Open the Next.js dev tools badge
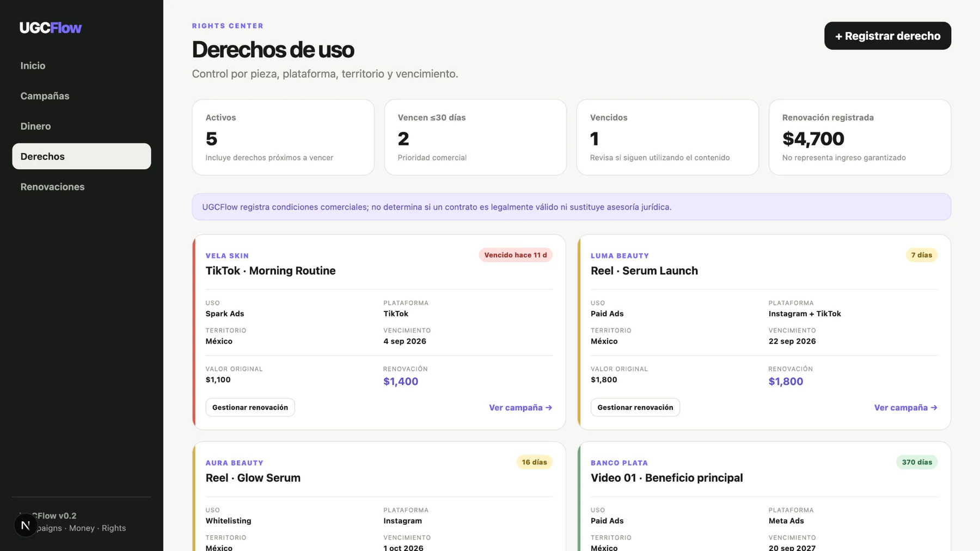The height and width of the screenshot is (551, 980). [26, 525]
